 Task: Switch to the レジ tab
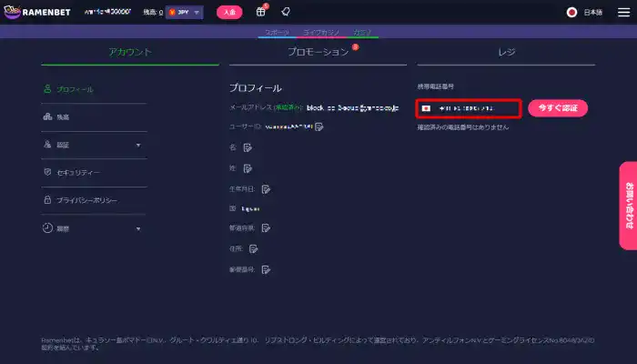[x=506, y=52]
